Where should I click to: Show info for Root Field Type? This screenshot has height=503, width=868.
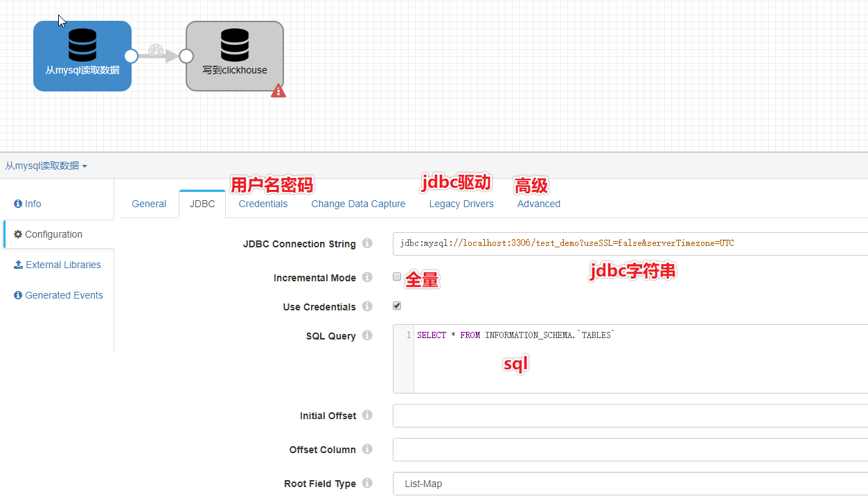pyautogui.click(x=367, y=483)
